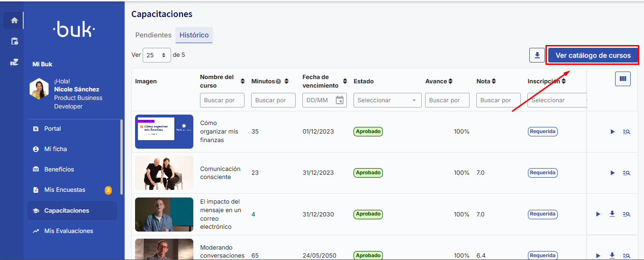The height and width of the screenshot is (260, 644).
Task: Click the 6.4 grade value
Action: coord(481,256)
